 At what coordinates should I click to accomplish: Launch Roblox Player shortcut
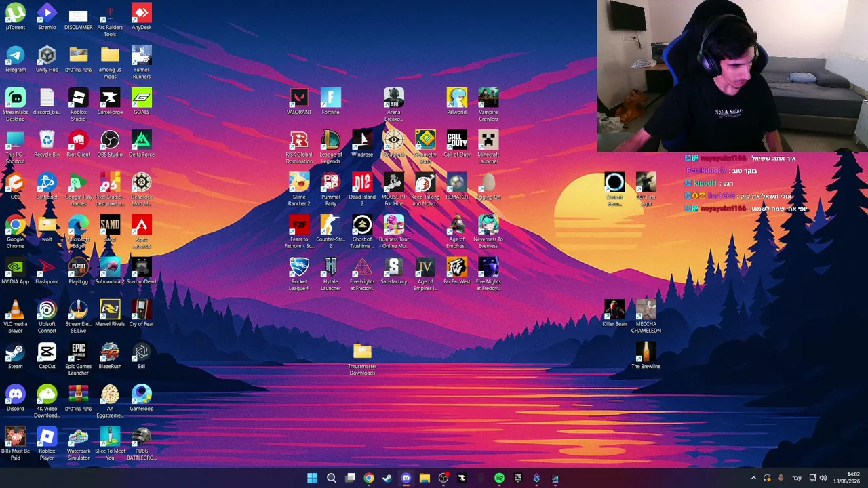pos(47,444)
